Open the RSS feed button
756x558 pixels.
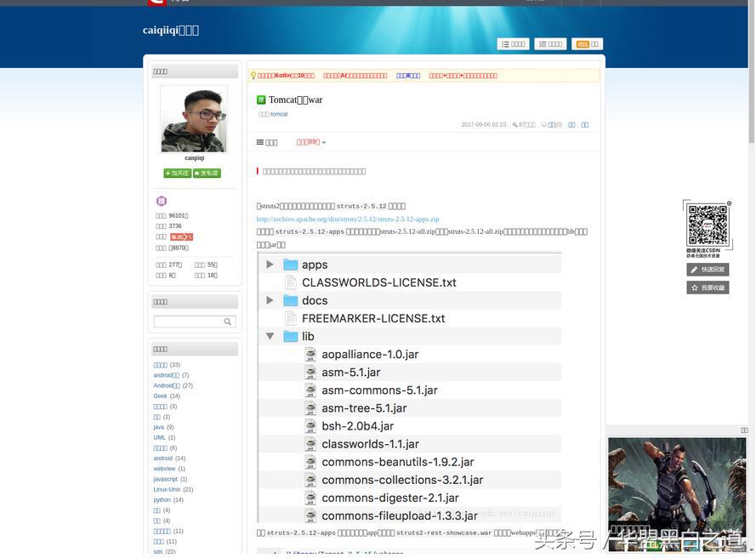pos(588,44)
